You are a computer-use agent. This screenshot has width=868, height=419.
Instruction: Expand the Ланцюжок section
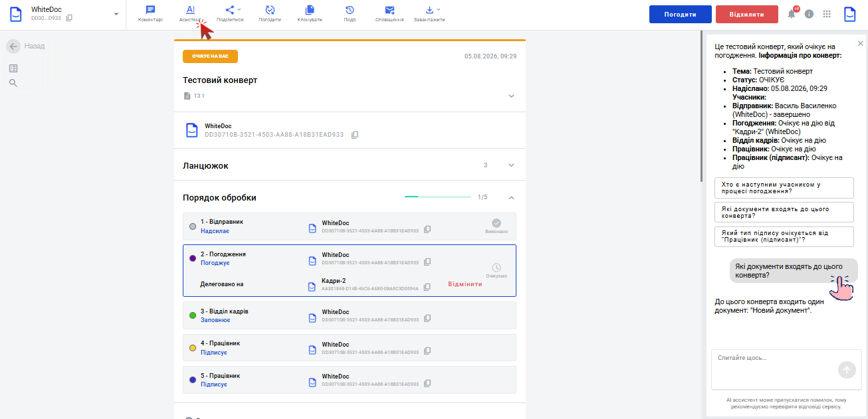click(511, 165)
